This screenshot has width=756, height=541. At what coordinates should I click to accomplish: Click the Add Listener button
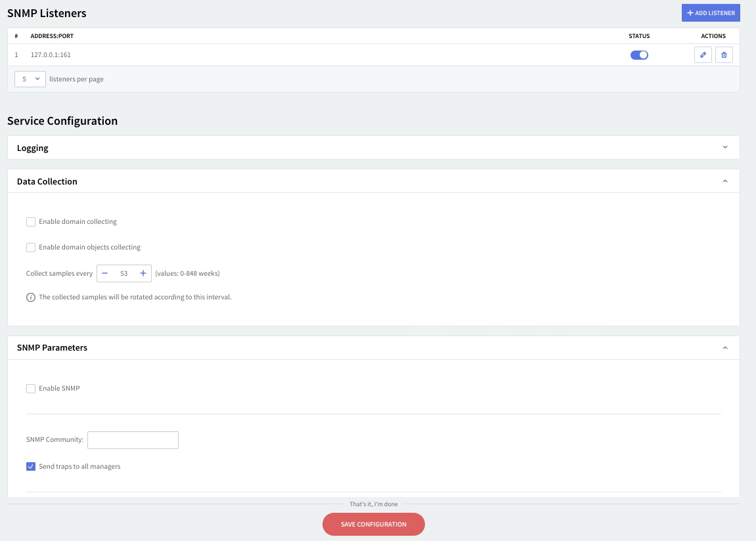coord(711,13)
